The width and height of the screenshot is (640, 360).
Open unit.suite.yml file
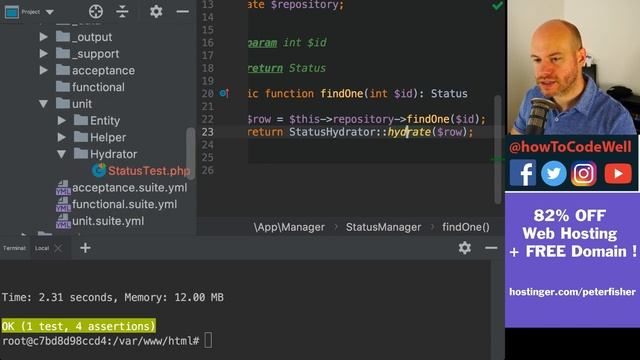[x=108, y=221]
